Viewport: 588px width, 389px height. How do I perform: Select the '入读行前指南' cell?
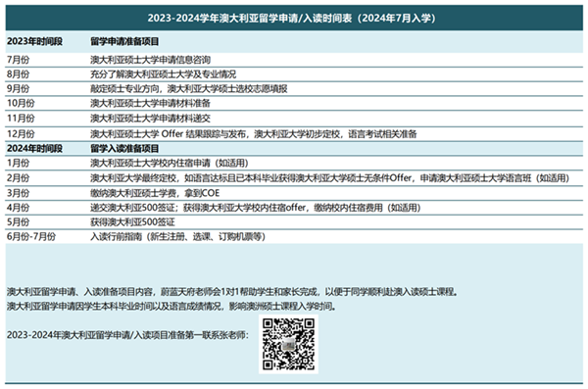pyautogui.click(x=177, y=236)
